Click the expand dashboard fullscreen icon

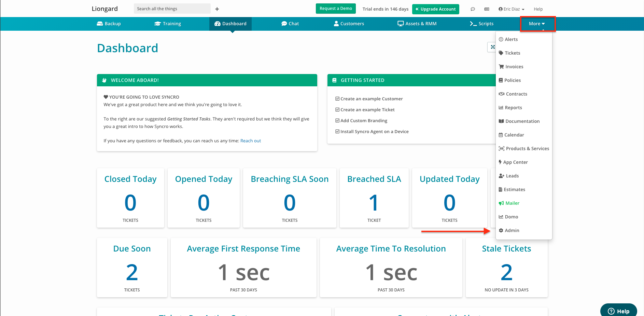[x=492, y=47]
